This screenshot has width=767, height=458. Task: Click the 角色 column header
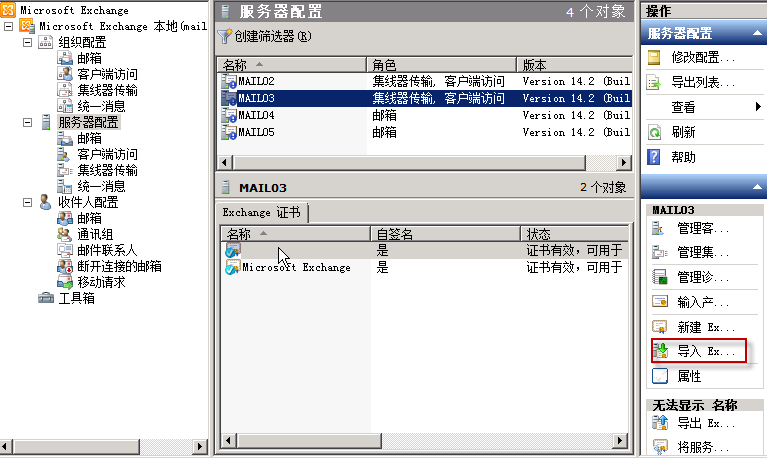pyautogui.click(x=441, y=65)
